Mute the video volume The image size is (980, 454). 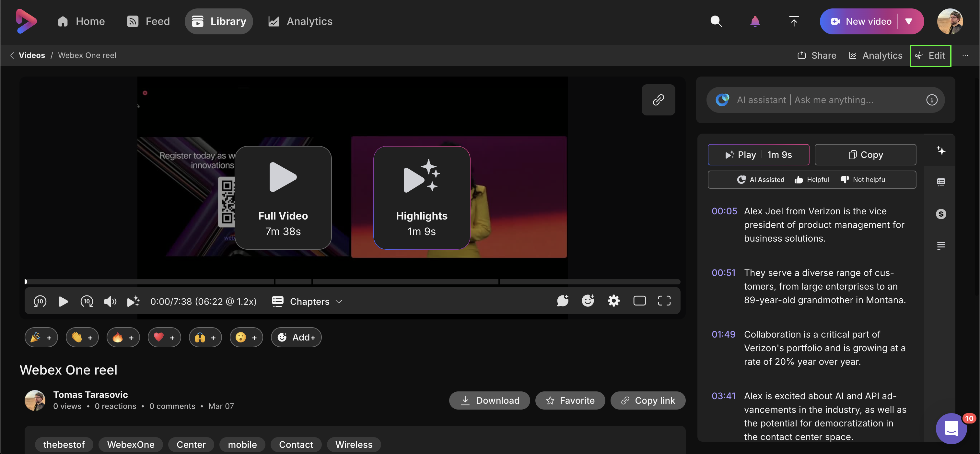tap(110, 301)
